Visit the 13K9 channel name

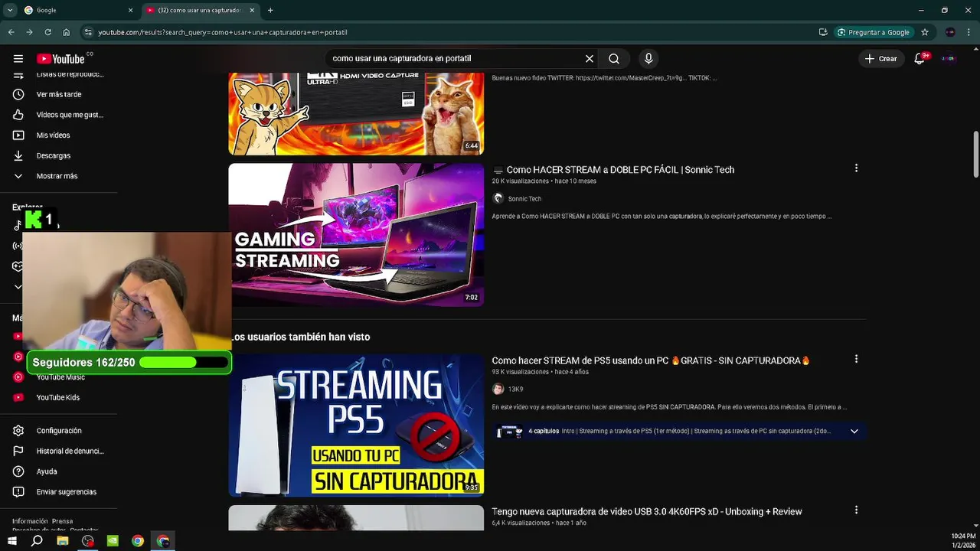(515, 390)
